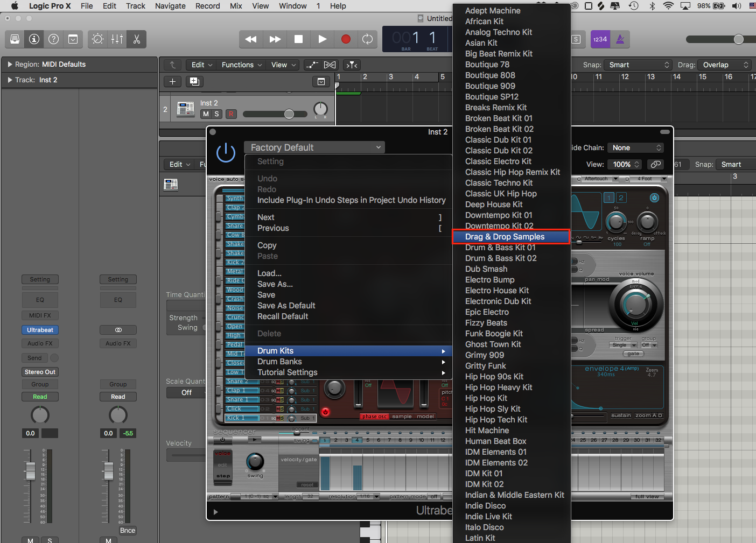Click the duplicate track button
756x543 pixels.
tap(194, 82)
